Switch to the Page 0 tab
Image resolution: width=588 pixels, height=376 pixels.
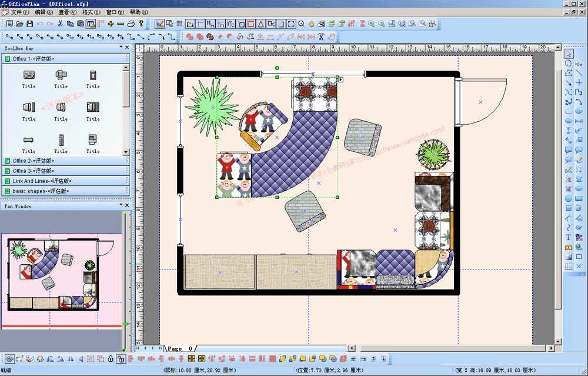180,348
